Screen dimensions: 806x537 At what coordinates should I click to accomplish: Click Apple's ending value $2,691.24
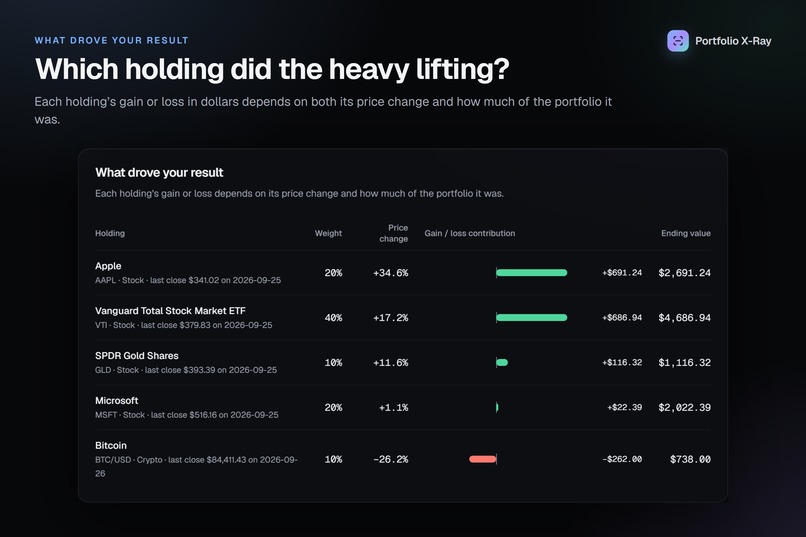[685, 273]
